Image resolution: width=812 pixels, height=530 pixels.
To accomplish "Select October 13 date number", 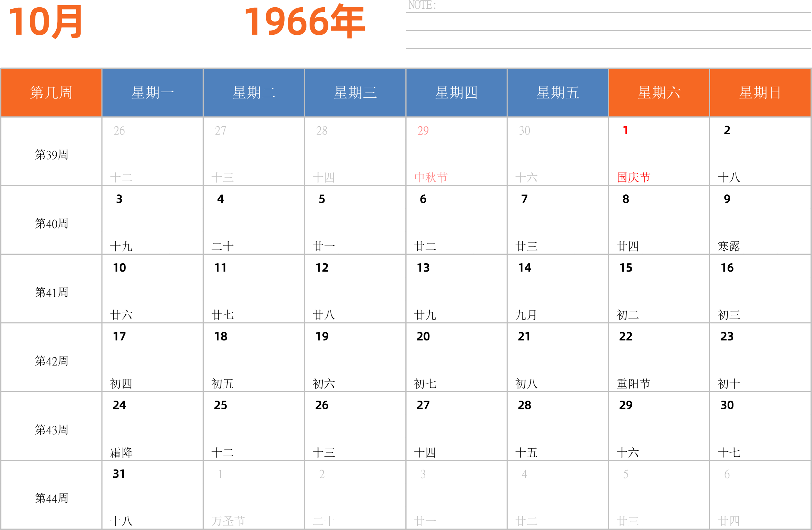I will click(423, 268).
